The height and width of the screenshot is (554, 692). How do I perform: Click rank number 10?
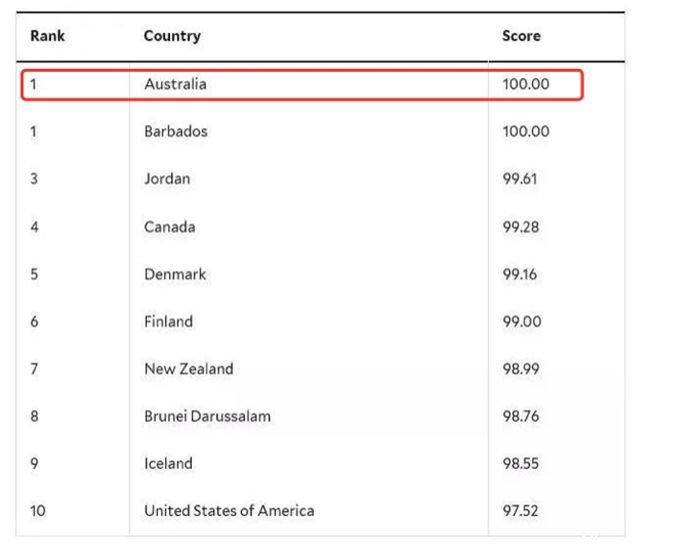38,511
